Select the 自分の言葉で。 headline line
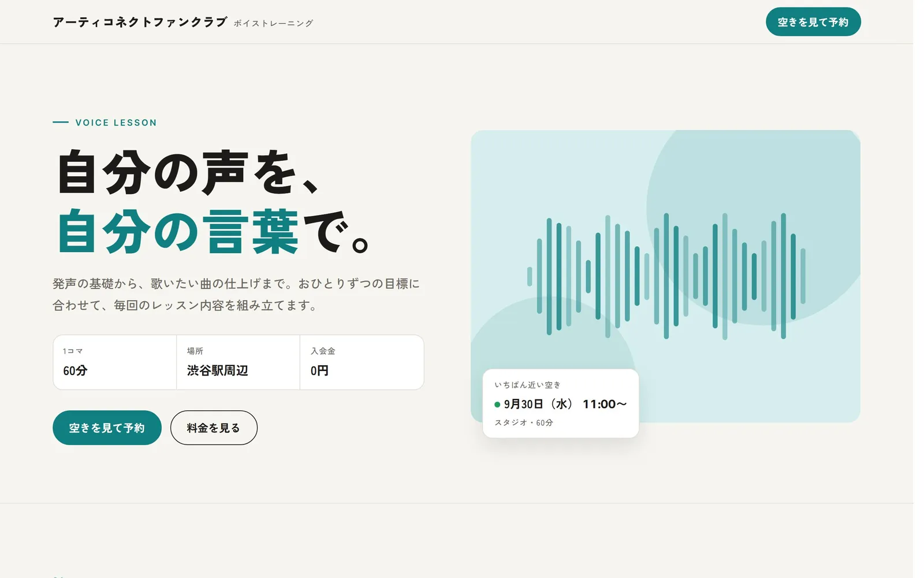Viewport: 924px width, 578px height. click(x=213, y=232)
